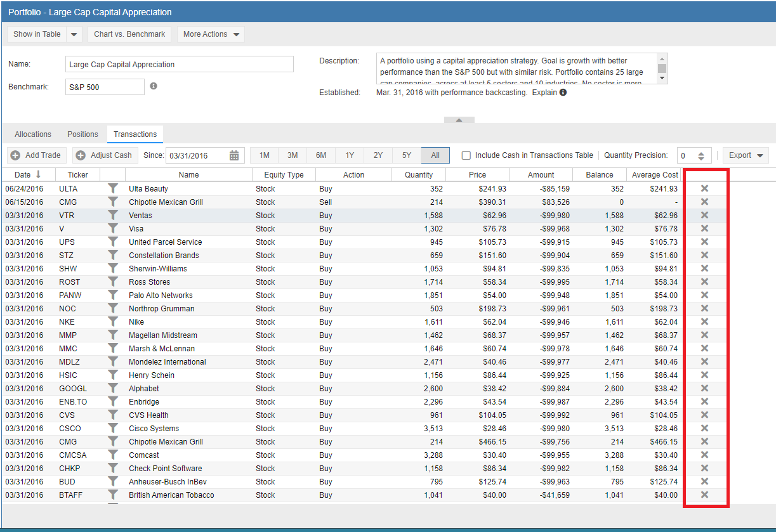Image resolution: width=776 pixels, height=532 pixels.
Task: Click the Chart vs. Benchmark button
Action: (129, 34)
